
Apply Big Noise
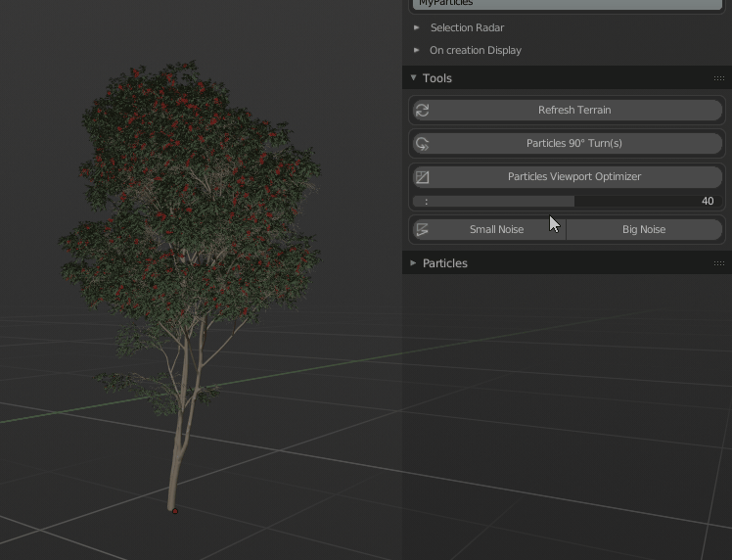tap(644, 229)
